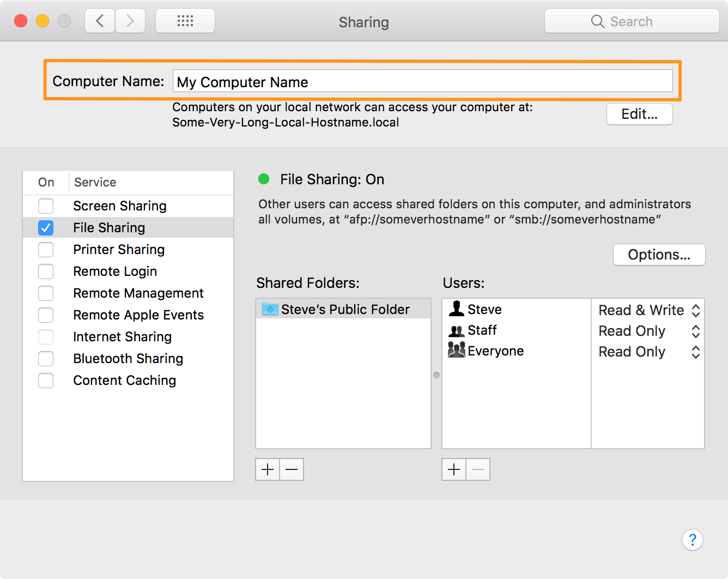Screen dimensions: 728x579
Task: Open Steve's Read & Write permission dropdown
Action: pos(648,310)
